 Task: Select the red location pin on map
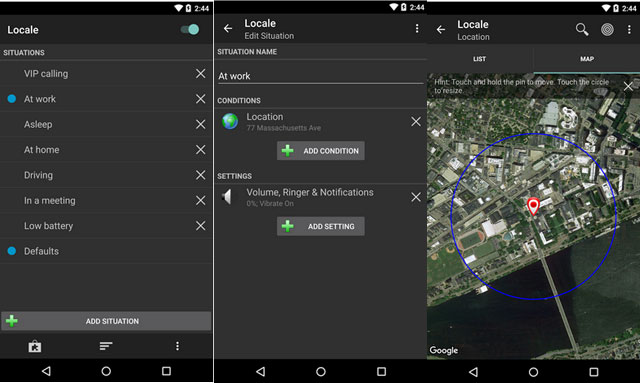tap(533, 206)
